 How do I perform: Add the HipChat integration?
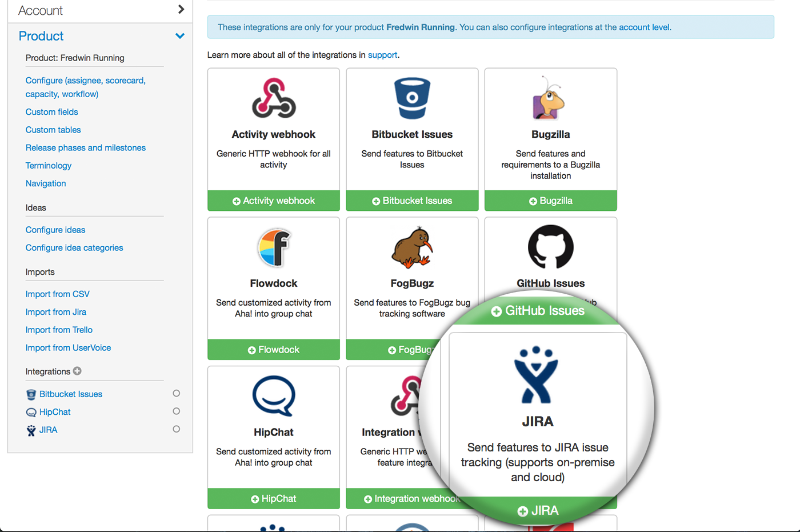pos(274,499)
